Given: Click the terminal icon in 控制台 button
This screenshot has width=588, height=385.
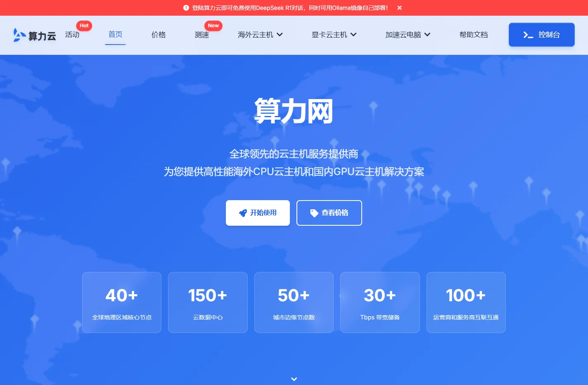Looking at the screenshot, I should [x=528, y=35].
